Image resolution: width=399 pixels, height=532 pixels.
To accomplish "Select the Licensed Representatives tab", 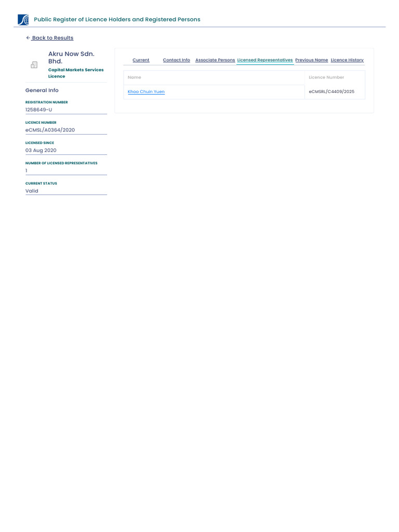I will tap(265, 60).
